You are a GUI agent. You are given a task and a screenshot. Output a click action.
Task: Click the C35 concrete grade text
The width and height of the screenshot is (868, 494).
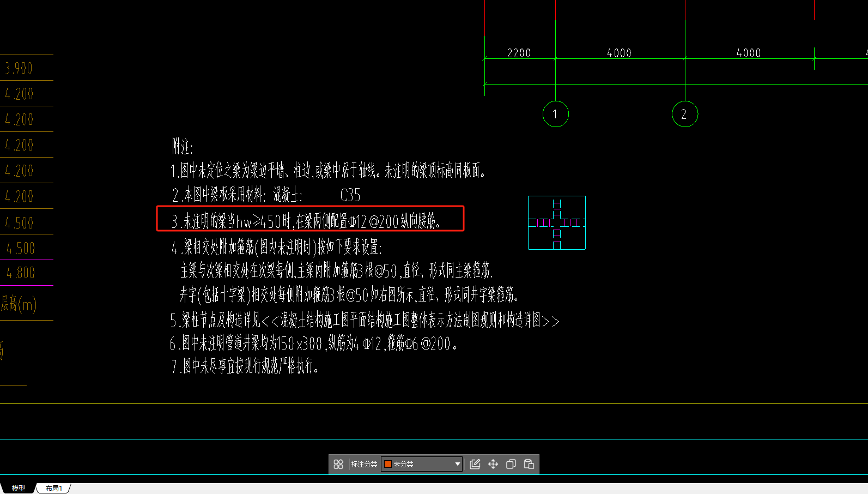(x=350, y=195)
